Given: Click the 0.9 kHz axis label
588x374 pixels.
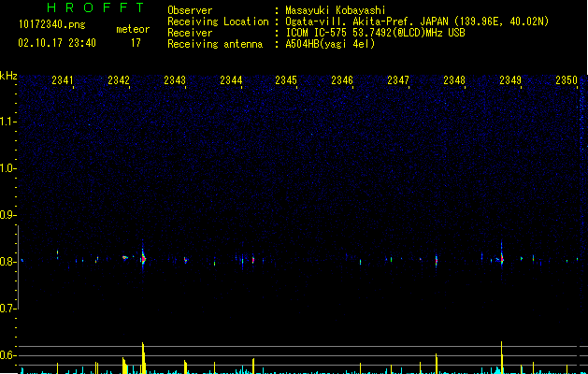Looking at the screenshot, I should click(7, 215).
